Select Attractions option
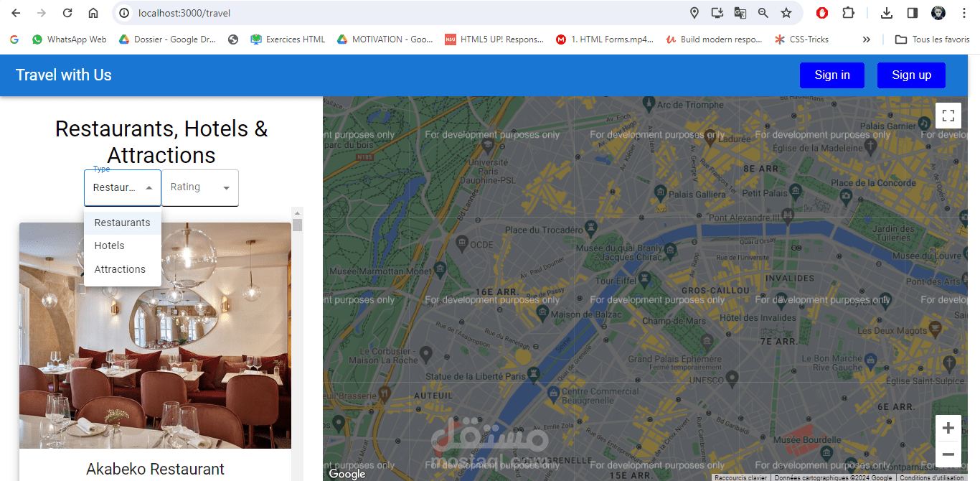This screenshot has width=980, height=481. (x=123, y=269)
